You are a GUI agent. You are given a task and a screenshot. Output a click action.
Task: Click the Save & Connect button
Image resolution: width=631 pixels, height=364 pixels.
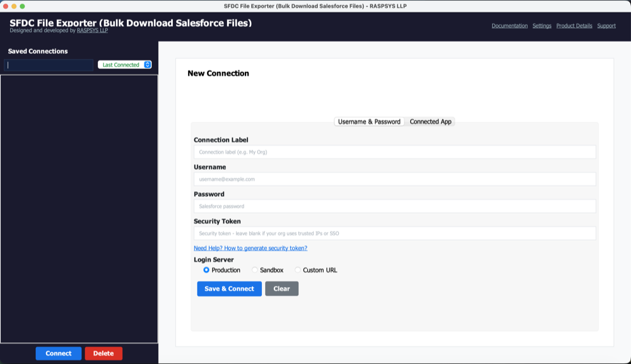pyautogui.click(x=230, y=289)
